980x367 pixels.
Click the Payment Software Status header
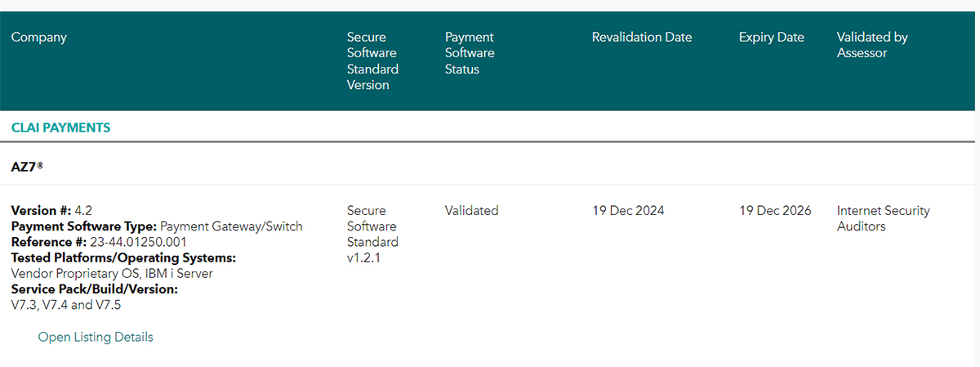(x=470, y=53)
